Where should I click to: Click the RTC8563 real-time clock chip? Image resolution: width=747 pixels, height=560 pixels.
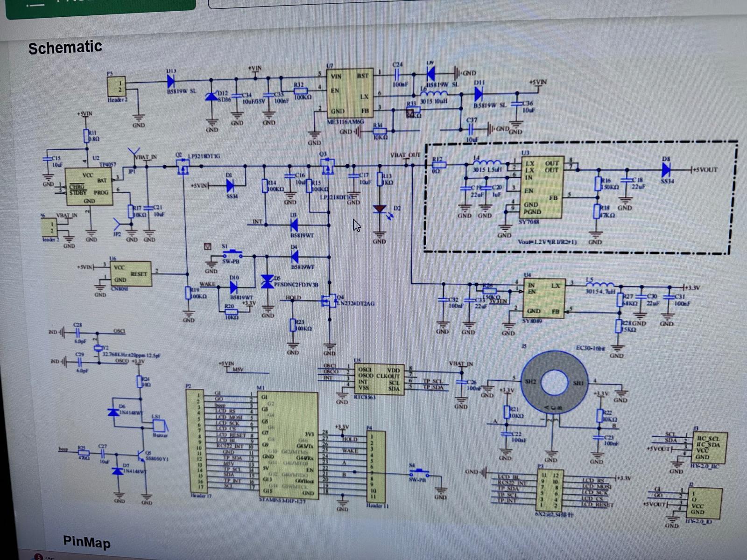378,378
